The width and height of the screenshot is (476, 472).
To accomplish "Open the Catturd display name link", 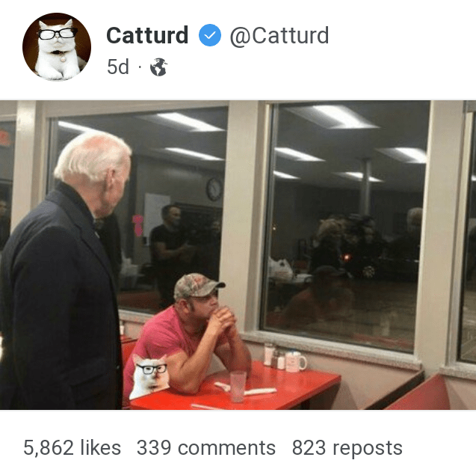I will (147, 35).
